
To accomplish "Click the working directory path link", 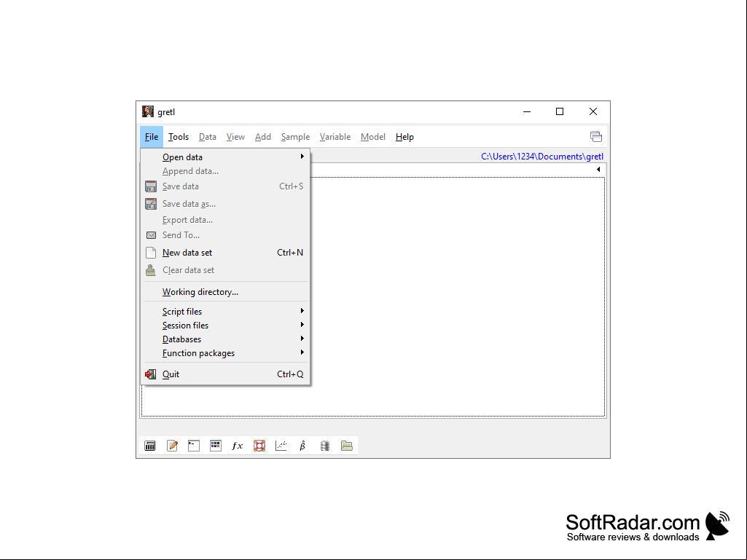I will (541, 156).
